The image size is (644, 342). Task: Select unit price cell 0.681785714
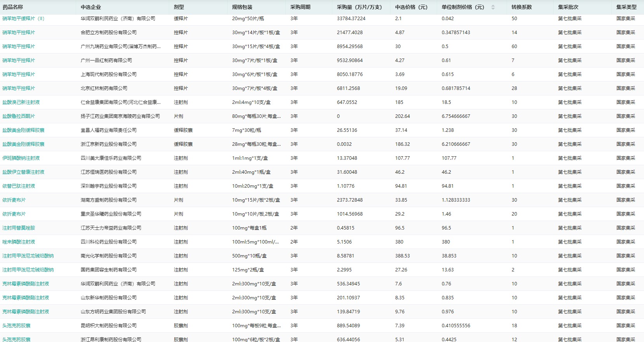(x=456, y=88)
